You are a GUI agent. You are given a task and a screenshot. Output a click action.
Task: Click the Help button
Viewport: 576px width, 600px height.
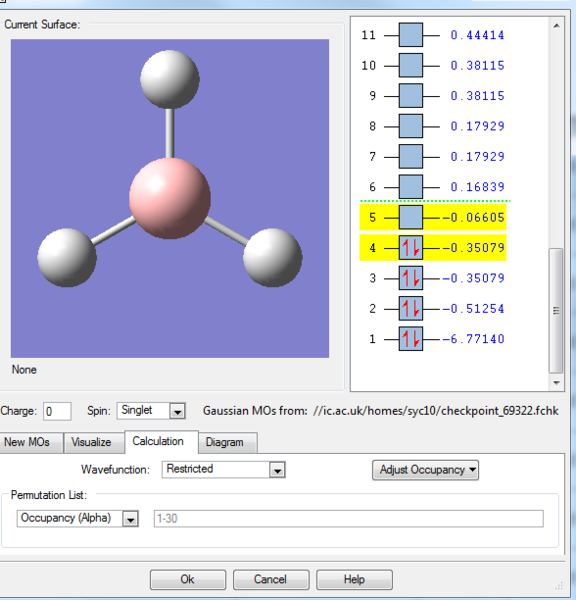tap(354, 579)
